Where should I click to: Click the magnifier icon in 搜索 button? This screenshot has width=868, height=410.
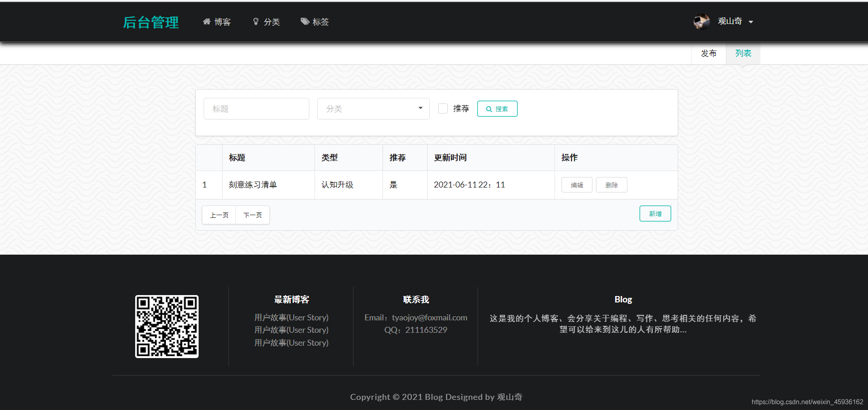coord(489,109)
